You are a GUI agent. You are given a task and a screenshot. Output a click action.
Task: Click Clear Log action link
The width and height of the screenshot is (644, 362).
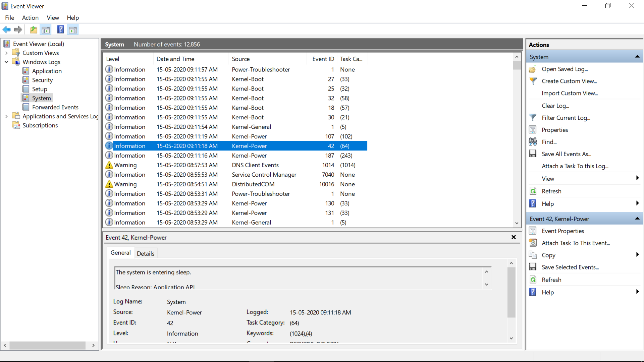coord(555,106)
